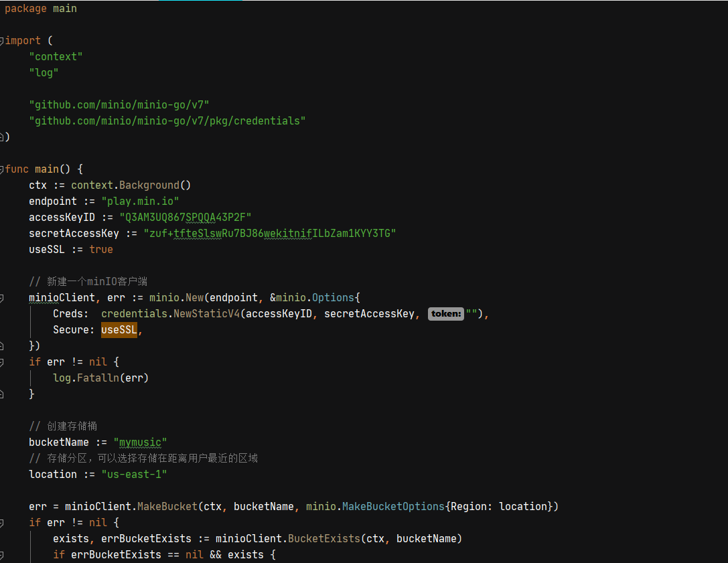Click the BucketExists method call
The image size is (728, 563).
click(x=324, y=539)
